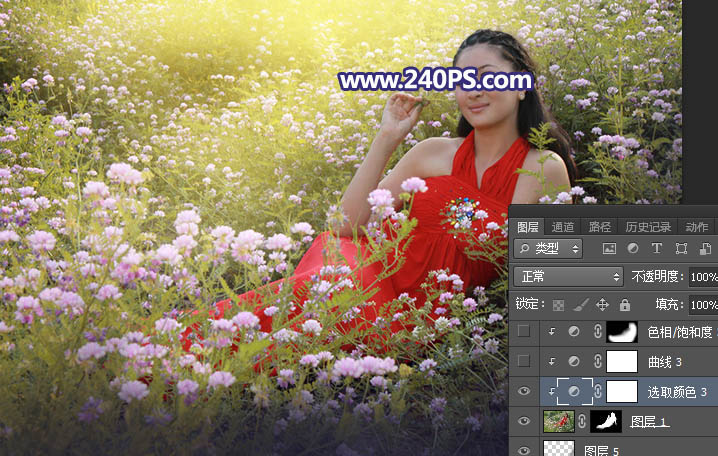Hide the 图层 1 layer

pos(524,421)
